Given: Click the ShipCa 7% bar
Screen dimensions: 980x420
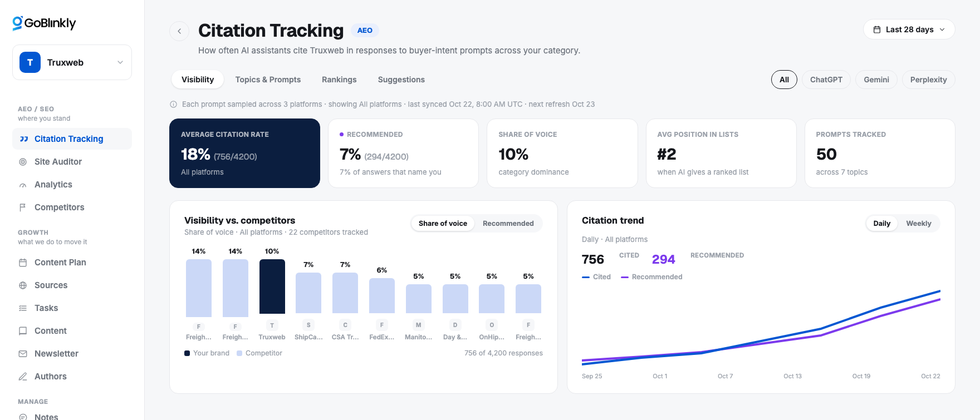Looking at the screenshot, I should 308,293.
